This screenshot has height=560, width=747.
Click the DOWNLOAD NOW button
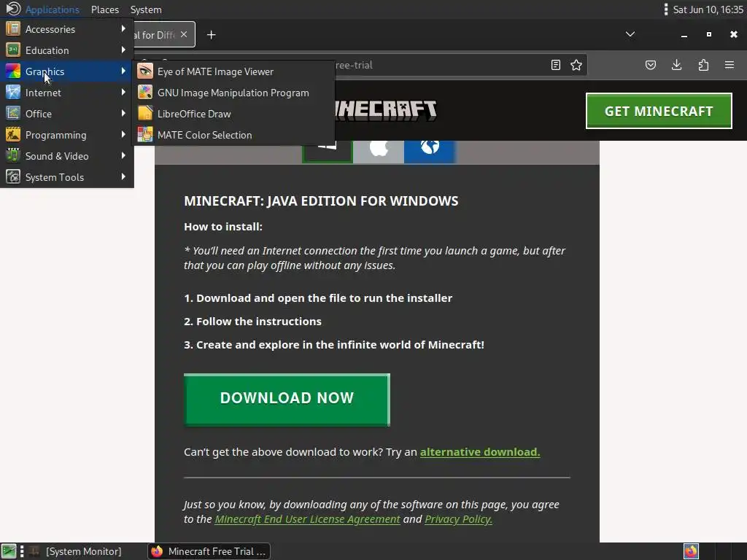pyautogui.click(x=287, y=400)
